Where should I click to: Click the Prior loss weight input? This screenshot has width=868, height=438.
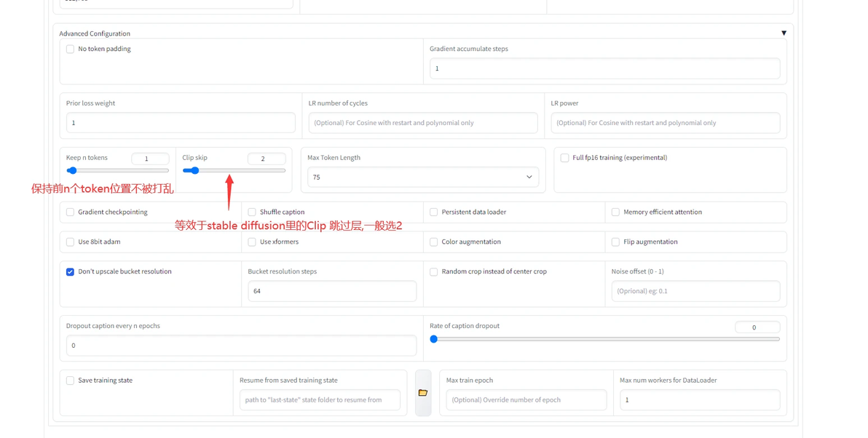pyautogui.click(x=181, y=123)
